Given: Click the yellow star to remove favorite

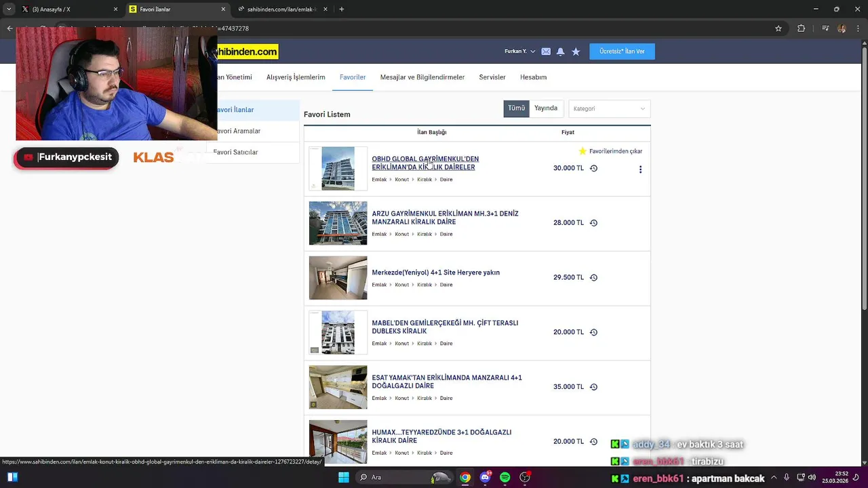Looking at the screenshot, I should [x=583, y=151].
